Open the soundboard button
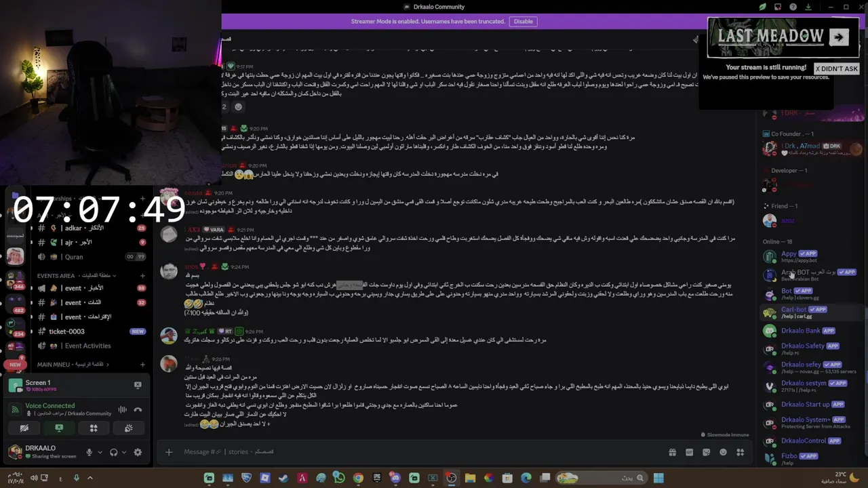The height and width of the screenshot is (488, 868). [x=128, y=428]
